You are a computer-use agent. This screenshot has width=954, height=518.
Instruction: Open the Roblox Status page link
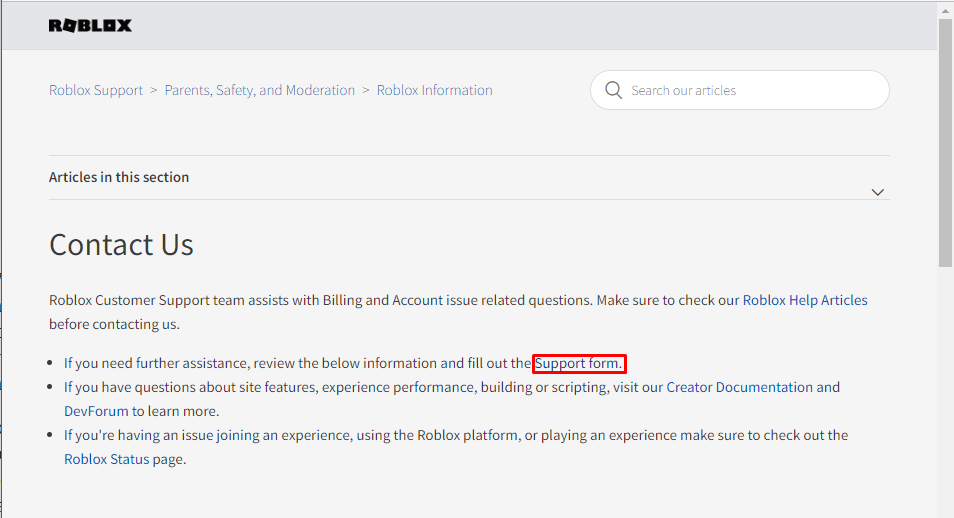[x=106, y=460]
